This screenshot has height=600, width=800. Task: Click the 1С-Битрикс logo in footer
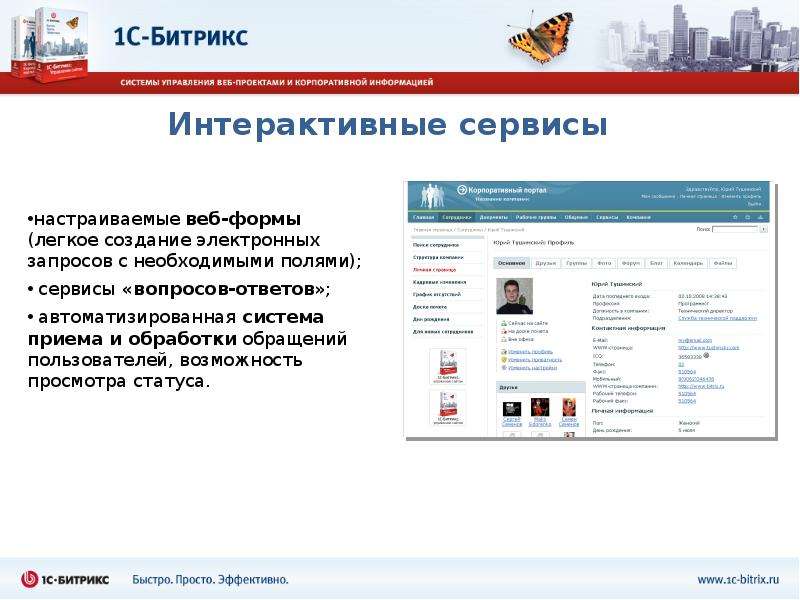pos(65,580)
